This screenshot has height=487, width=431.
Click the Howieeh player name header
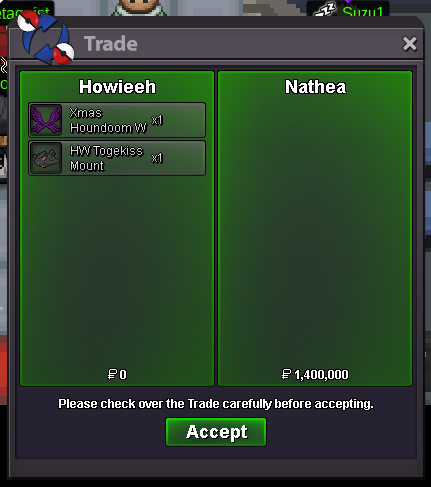(x=117, y=87)
